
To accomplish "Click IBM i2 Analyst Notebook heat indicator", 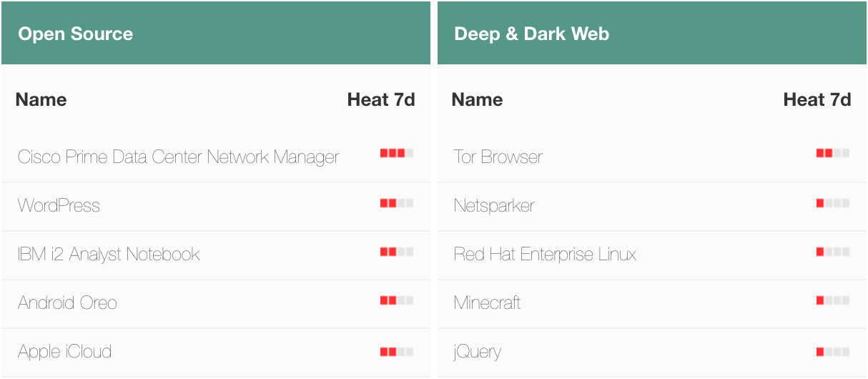I will 397,252.
